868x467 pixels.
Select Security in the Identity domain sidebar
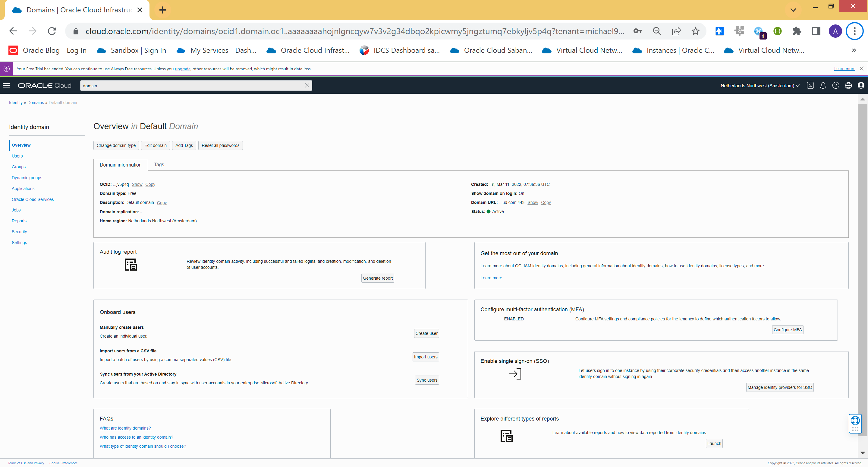click(x=19, y=232)
